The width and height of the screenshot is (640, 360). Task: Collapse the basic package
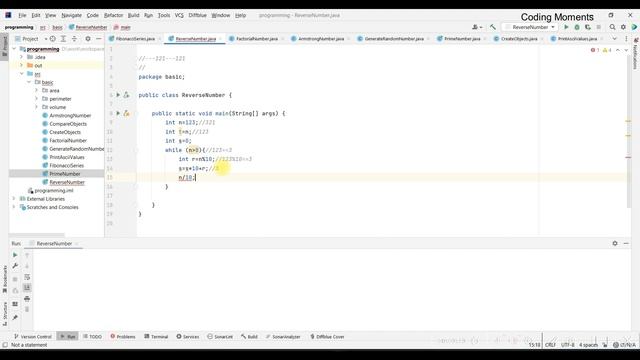coord(29,82)
